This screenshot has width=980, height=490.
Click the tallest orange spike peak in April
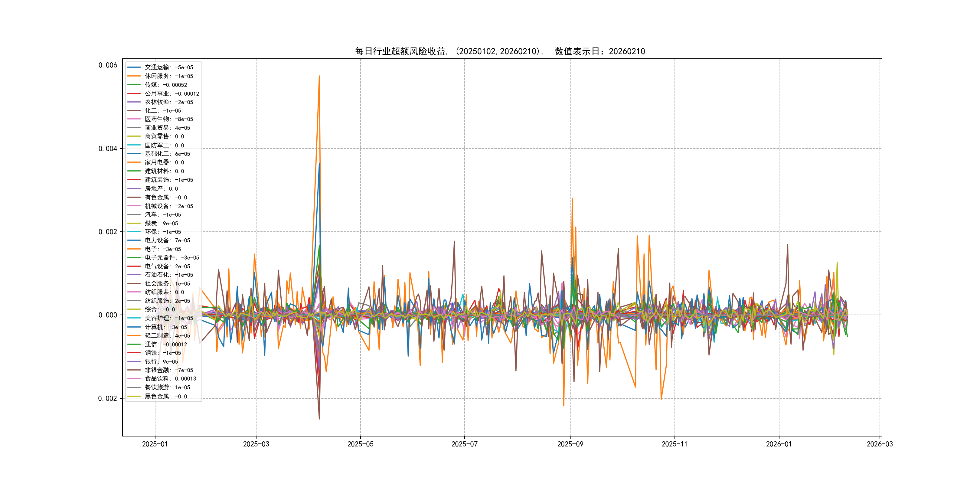tap(319, 76)
